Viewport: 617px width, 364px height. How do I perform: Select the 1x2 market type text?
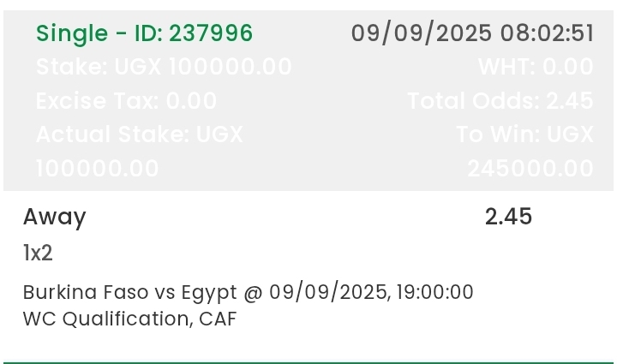click(x=38, y=253)
